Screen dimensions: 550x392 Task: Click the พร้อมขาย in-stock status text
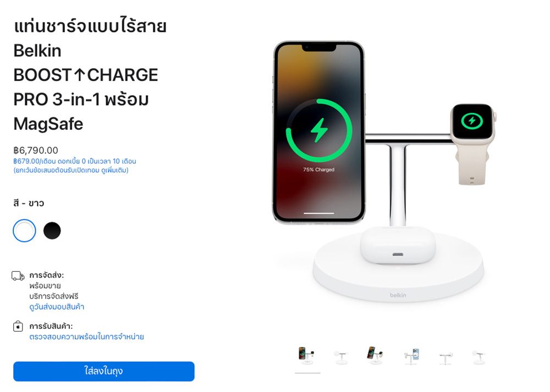(x=45, y=286)
